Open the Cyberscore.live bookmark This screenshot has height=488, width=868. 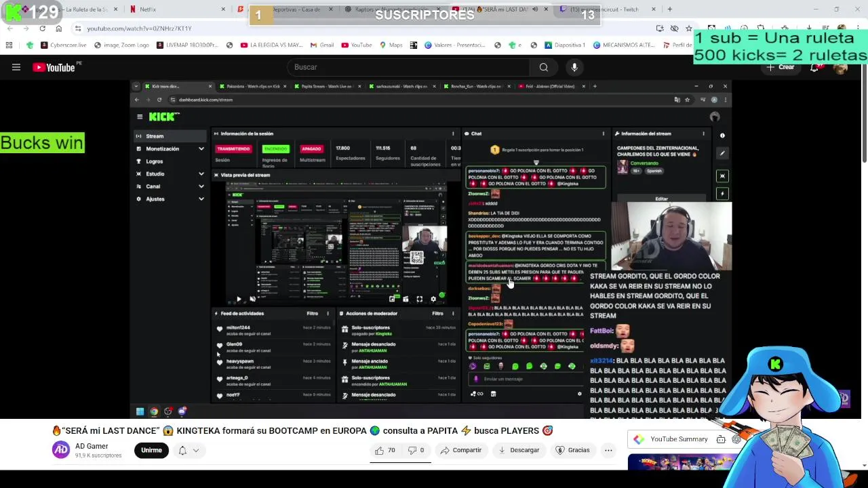[x=64, y=45]
